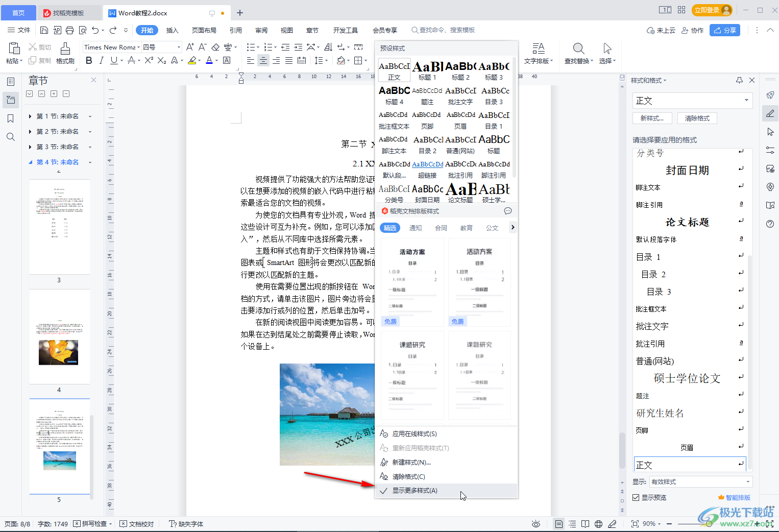
Task: Click the Paste icon
Action: (14, 49)
